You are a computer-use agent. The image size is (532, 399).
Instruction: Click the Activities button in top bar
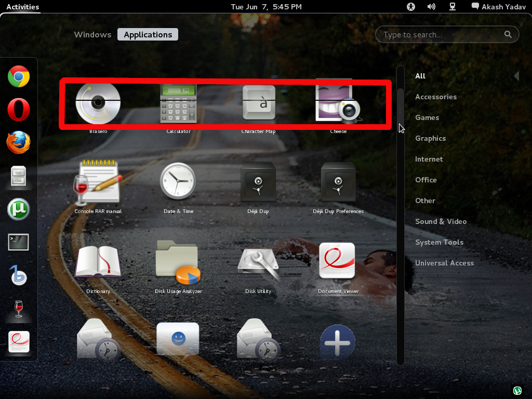[22, 7]
